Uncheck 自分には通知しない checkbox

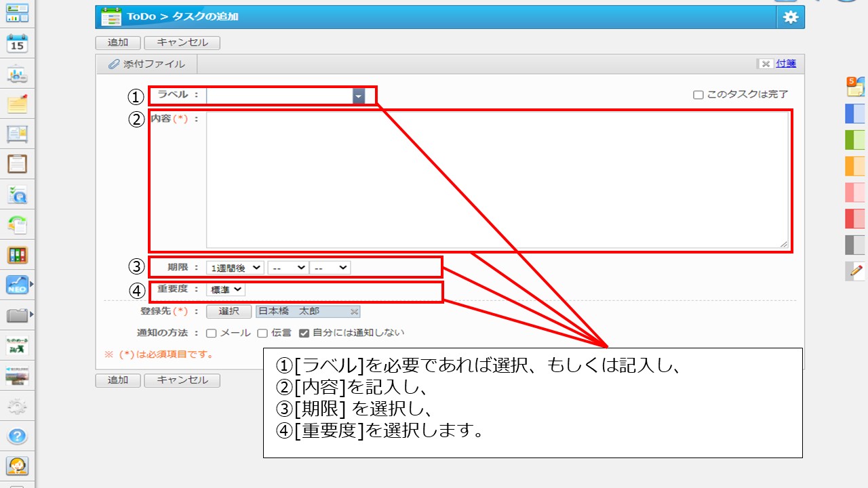[x=304, y=333]
